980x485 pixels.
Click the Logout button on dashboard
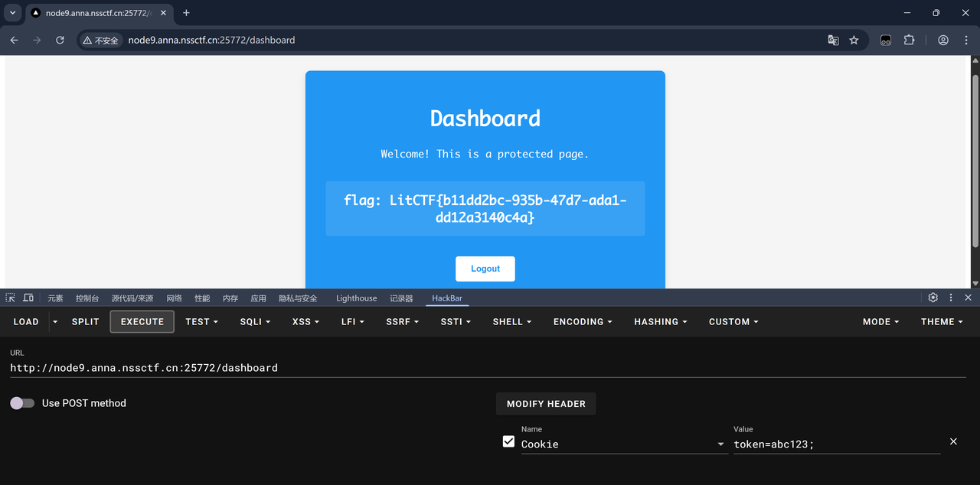pyautogui.click(x=485, y=269)
